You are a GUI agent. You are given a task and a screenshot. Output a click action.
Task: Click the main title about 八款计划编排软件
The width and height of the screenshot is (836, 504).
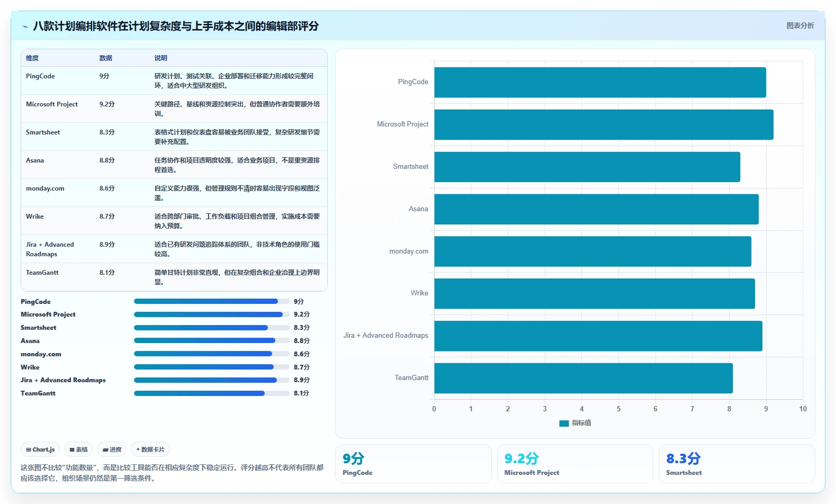pyautogui.click(x=176, y=26)
